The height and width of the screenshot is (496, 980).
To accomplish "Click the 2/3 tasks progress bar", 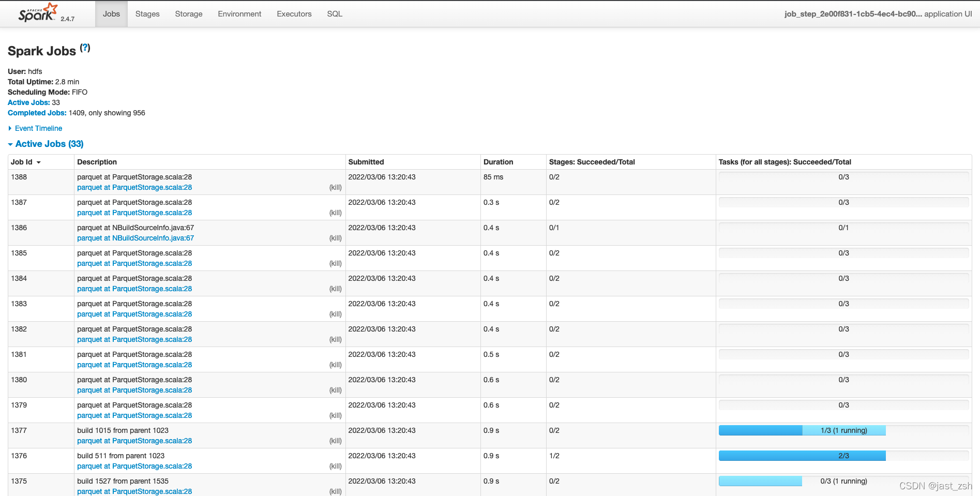I will coord(843,456).
